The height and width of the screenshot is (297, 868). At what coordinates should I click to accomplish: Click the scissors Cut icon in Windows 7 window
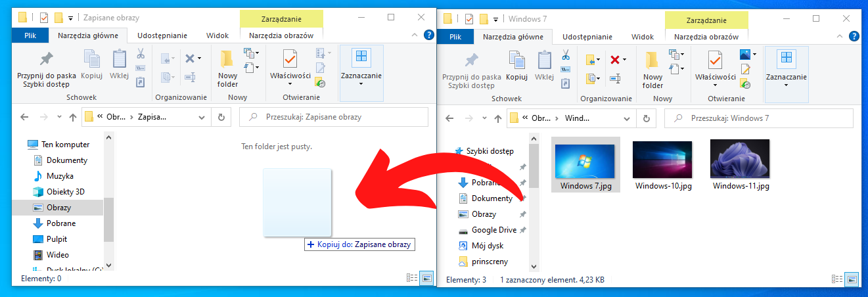(565, 55)
